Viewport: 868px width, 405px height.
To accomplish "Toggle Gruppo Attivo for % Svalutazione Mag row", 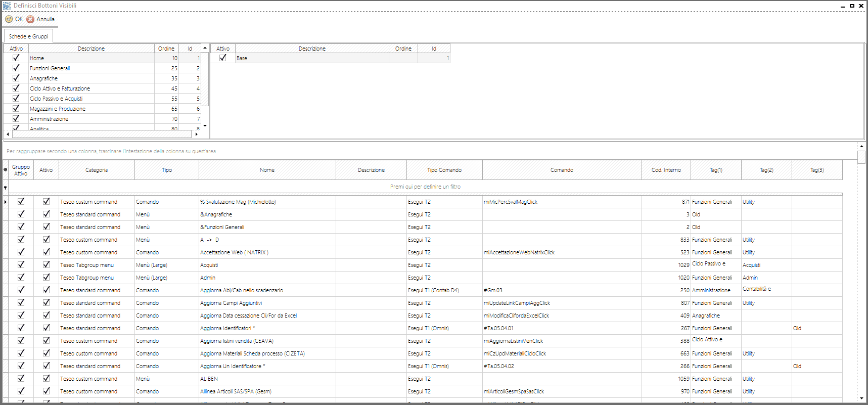I will [21, 201].
